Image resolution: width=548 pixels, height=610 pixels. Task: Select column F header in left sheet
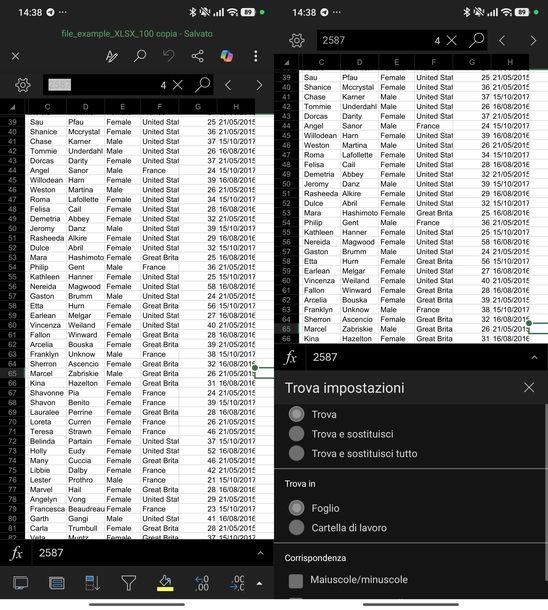(x=159, y=107)
